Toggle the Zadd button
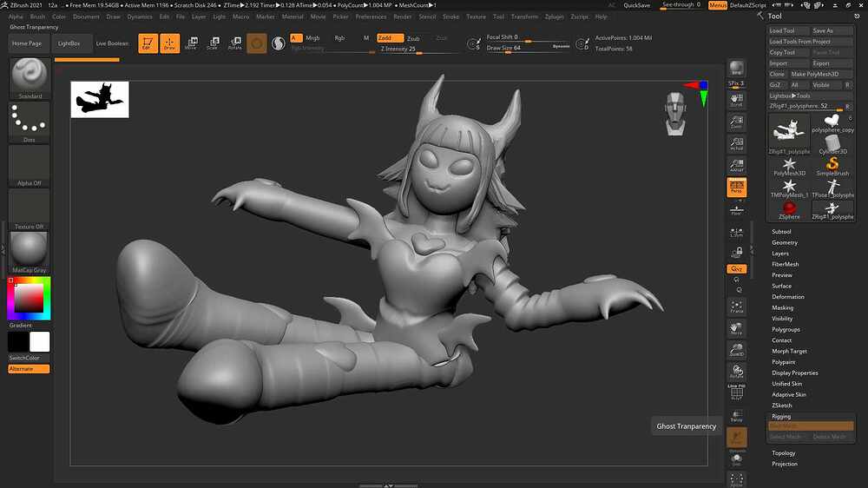 390,38
